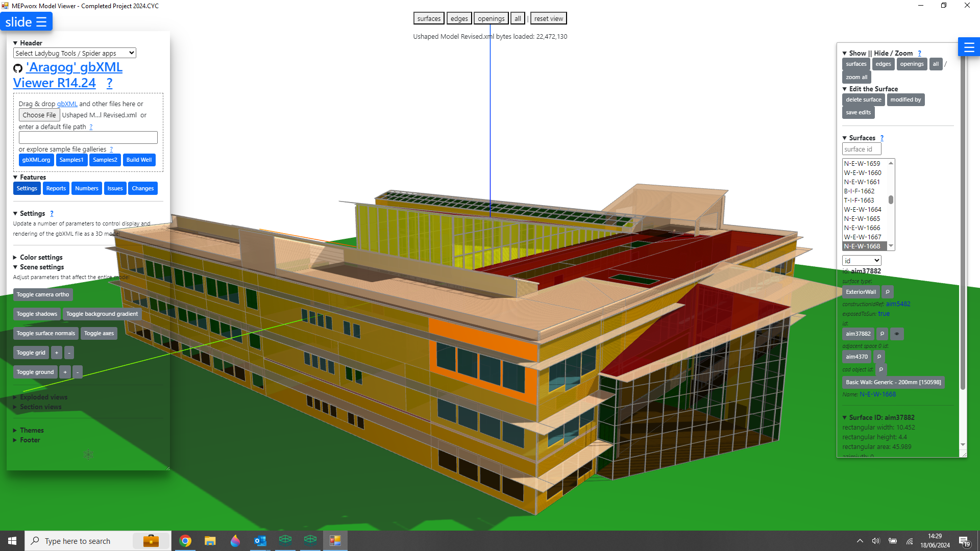Toggle surface visibility with the eye icon
Screen dimensions: 980x551
coord(897,334)
